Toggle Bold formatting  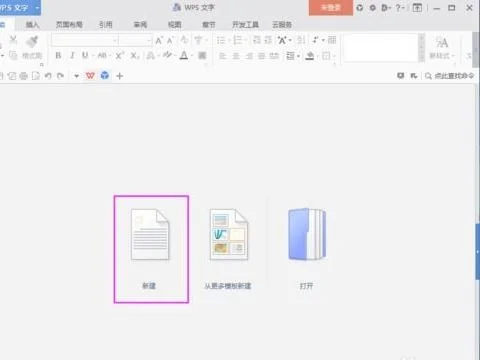point(58,55)
